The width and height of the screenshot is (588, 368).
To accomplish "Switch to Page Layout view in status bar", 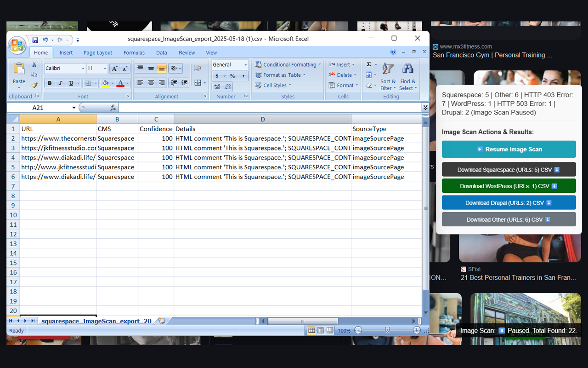I will point(320,330).
